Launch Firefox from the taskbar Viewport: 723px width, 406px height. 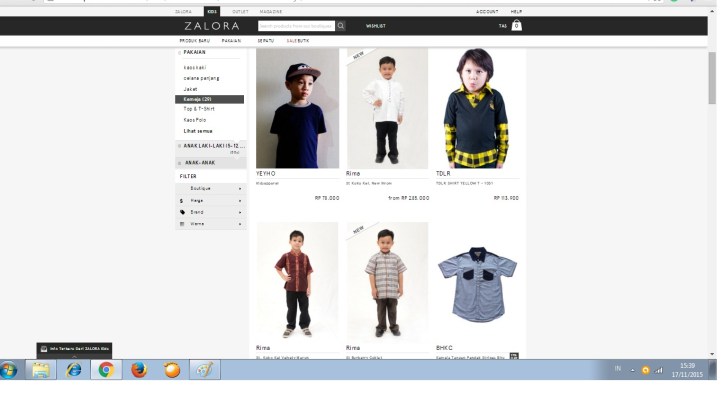point(139,369)
